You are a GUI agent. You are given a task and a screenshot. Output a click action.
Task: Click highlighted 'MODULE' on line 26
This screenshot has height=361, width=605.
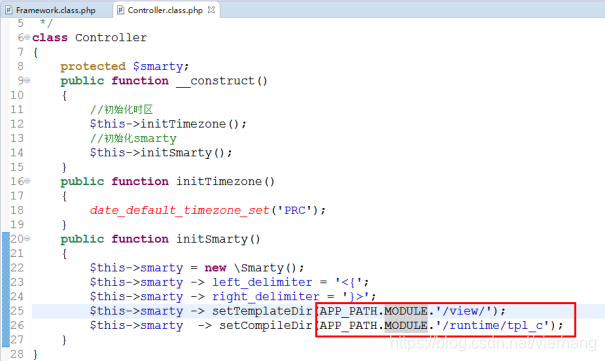click(x=406, y=325)
